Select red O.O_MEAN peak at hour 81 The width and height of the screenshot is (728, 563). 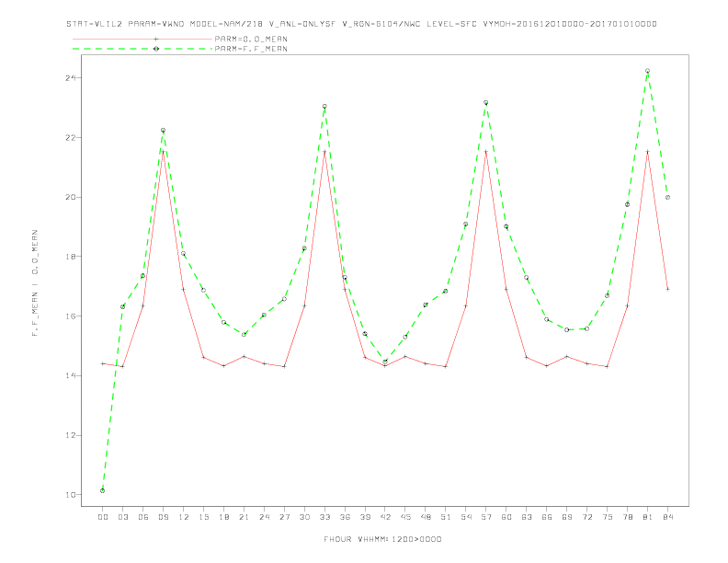(x=648, y=152)
